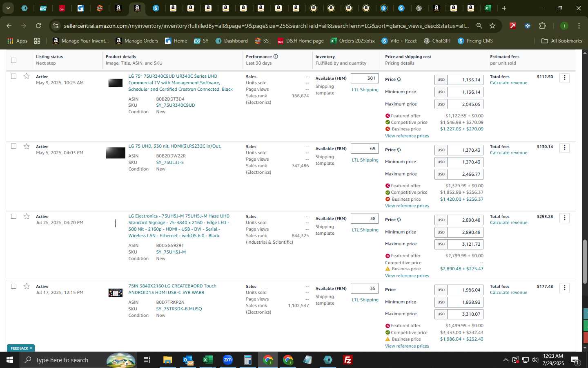Click Calculate revenue for the $177.48 fees row
Screen dimensions: 588x368
click(x=508, y=292)
